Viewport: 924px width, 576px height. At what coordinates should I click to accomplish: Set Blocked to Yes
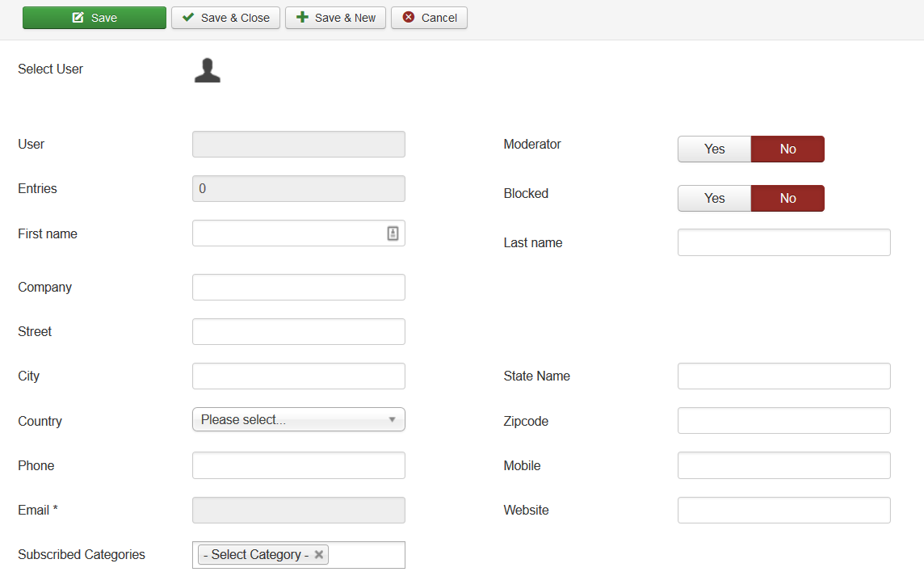714,198
